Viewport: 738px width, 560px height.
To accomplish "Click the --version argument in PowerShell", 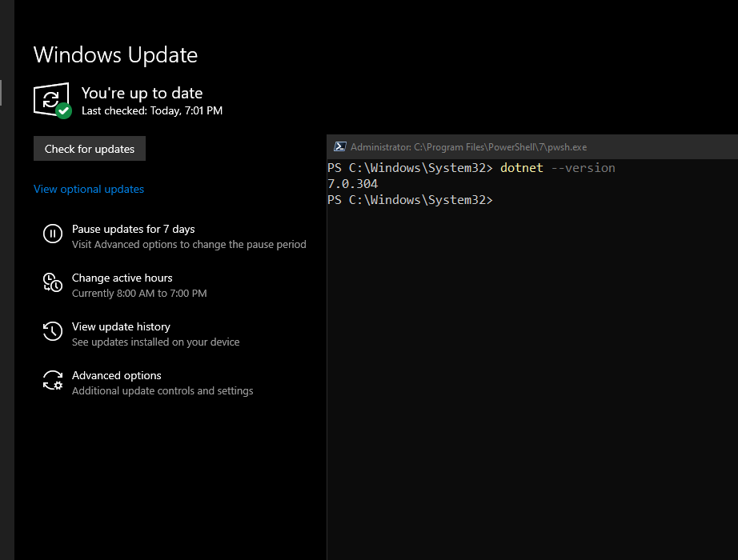I will 584,168.
